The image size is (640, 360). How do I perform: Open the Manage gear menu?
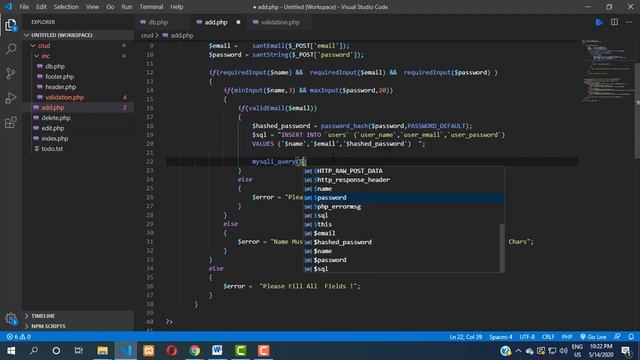click(11, 319)
